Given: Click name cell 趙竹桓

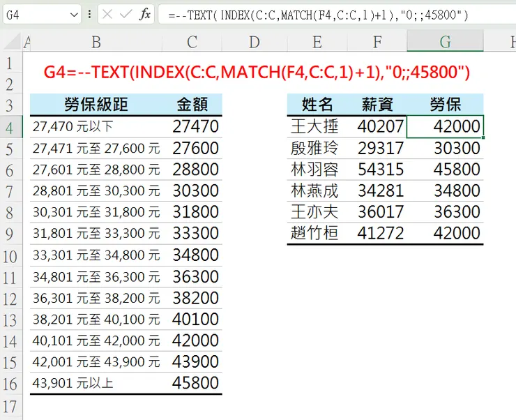Looking at the screenshot, I should point(317,233).
